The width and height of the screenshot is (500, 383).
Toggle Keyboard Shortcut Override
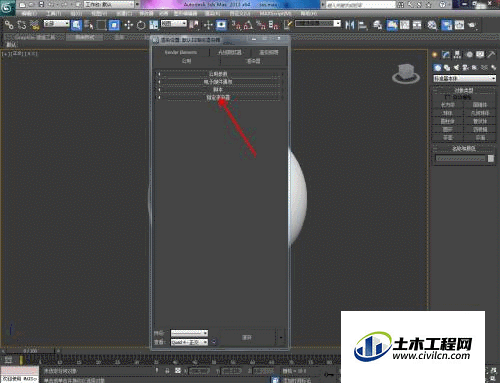[221, 25]
